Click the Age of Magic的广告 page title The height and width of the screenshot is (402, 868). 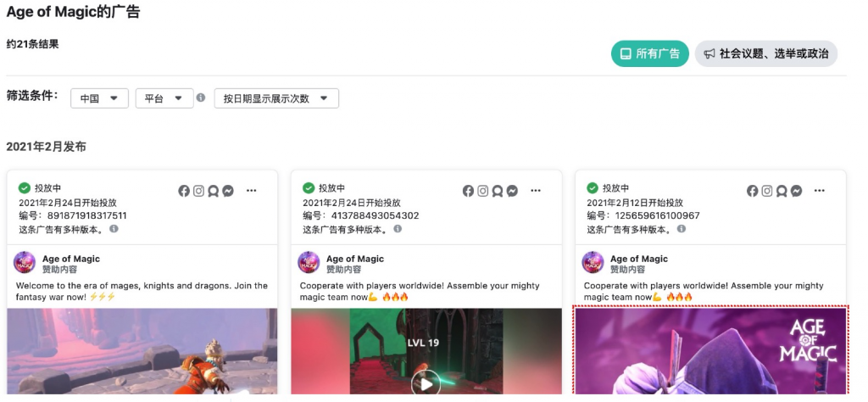[73, 12]
